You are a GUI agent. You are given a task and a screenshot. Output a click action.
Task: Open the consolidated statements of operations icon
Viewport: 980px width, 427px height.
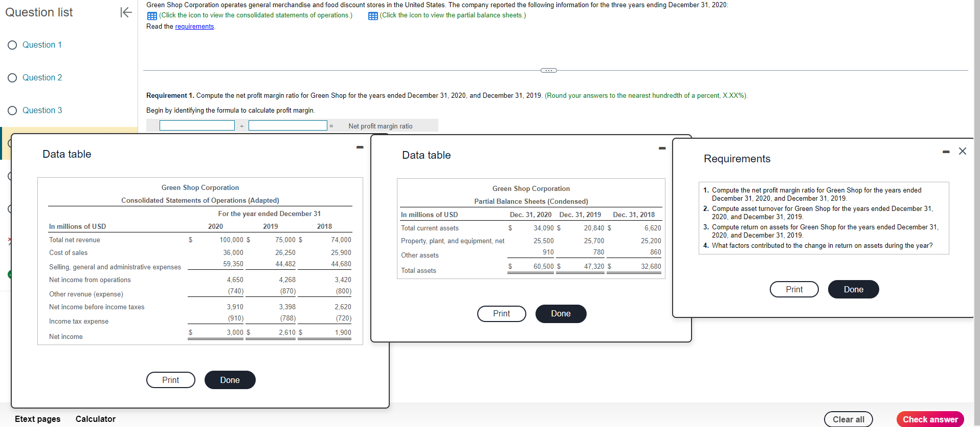click(x=152, y=16)
